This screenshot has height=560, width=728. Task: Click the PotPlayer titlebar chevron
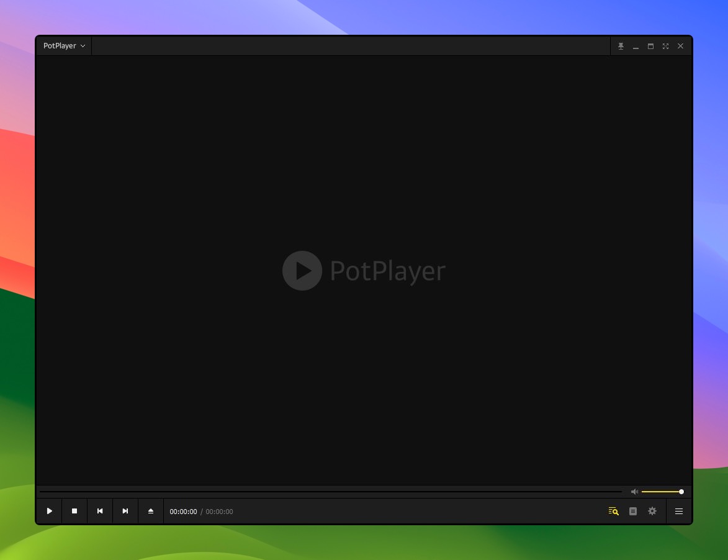[x=83, y=45]
